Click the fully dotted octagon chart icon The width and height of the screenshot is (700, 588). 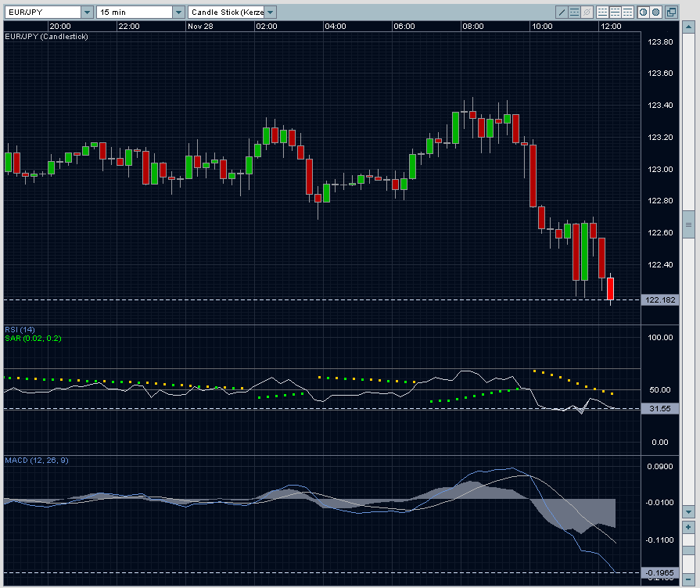655,12
